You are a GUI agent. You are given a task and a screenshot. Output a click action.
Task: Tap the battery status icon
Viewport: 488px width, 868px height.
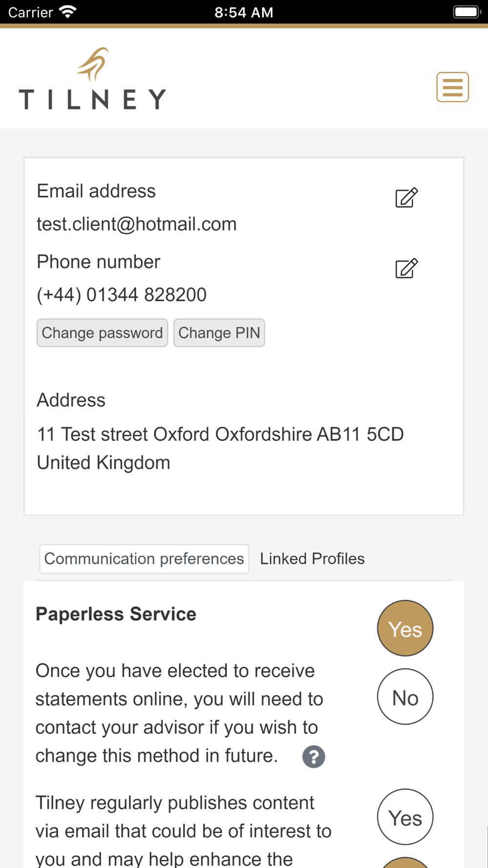467,12
